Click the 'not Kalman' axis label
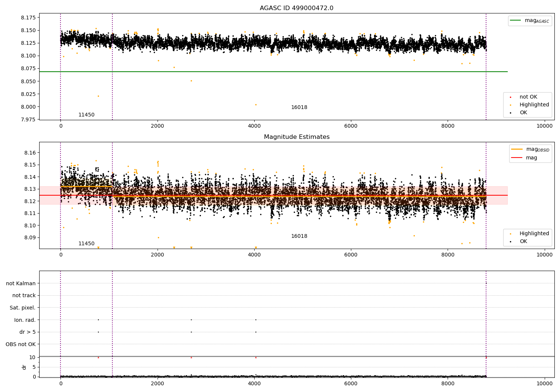 (x=21, y=283)
